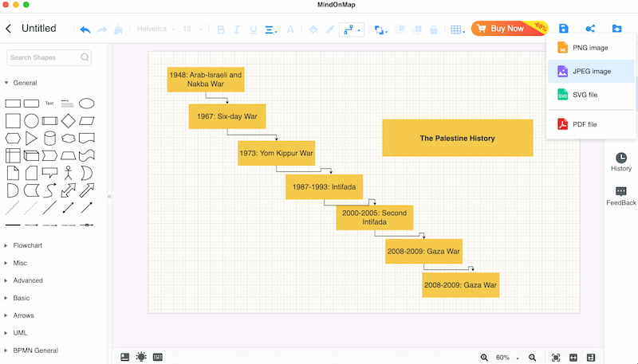Open the text alignment dropdown
This screenshot has width=638, height=364.
pyautogui.click(x=271, y=29)
